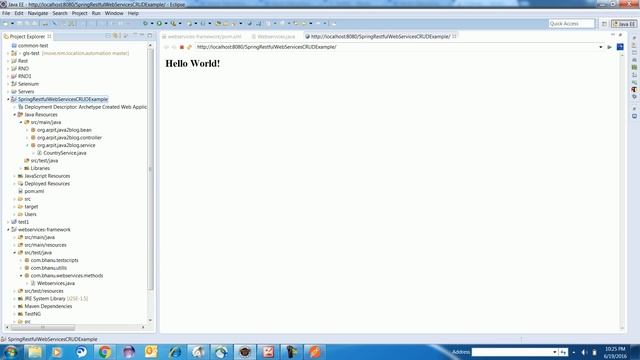
Task: Open the File menu
Action: (x=6, y=13)
